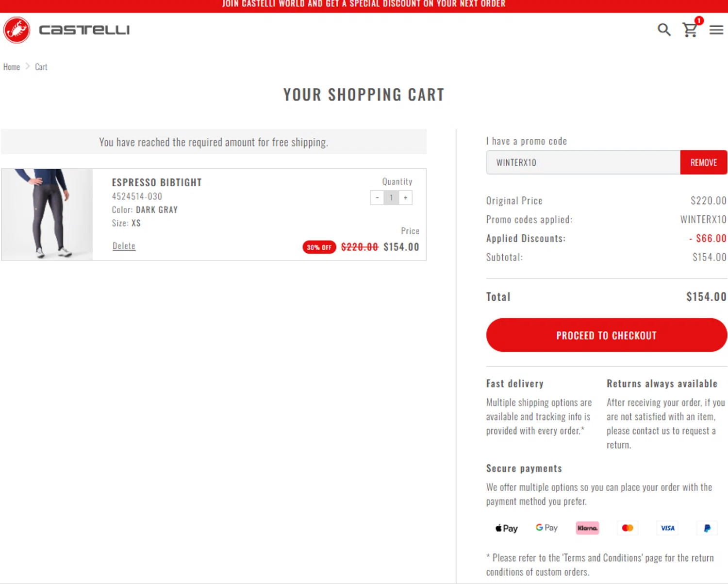Image resolution: width=728 pixels, height=584 pixels.
Task: Click the Fast delivery heading
Action: click(515, 384)
